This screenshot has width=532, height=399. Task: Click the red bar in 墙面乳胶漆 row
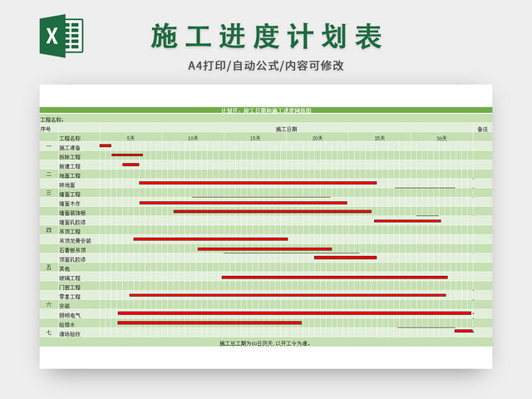click(x=407, y=221)
